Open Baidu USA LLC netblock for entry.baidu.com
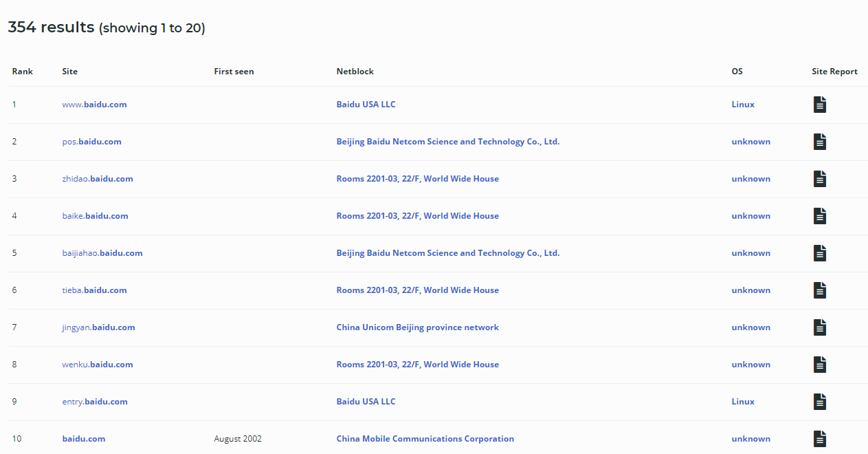Image resolution: width=868 pixels, height=454 pixels. point(366,402)
